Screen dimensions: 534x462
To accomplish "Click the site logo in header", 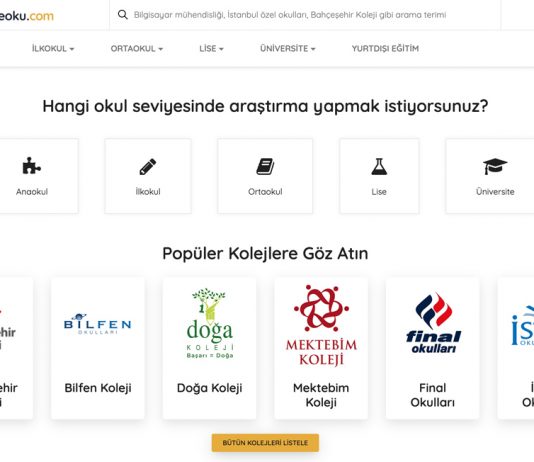I will [27, 16].
